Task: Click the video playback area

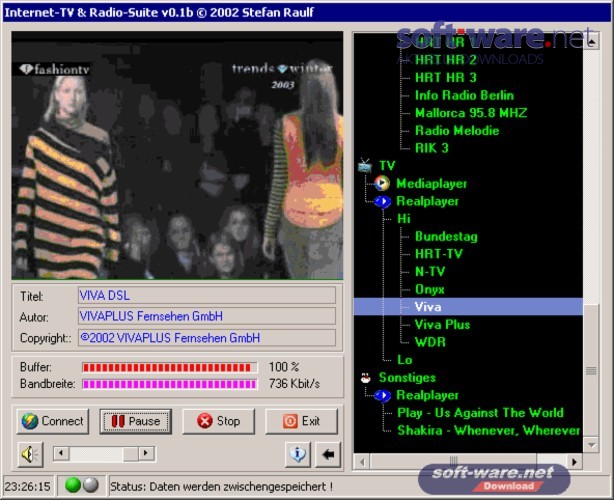Action: click(177, 155)
